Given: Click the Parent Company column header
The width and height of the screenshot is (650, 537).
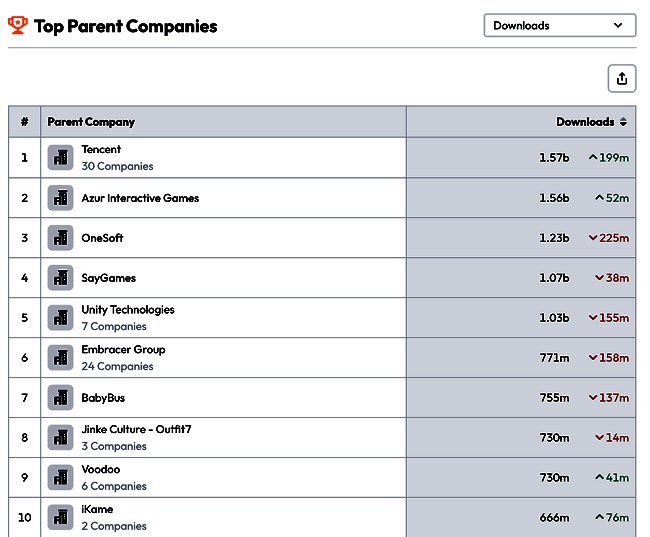Looking at the screenshot, I should tap(91, 122).
